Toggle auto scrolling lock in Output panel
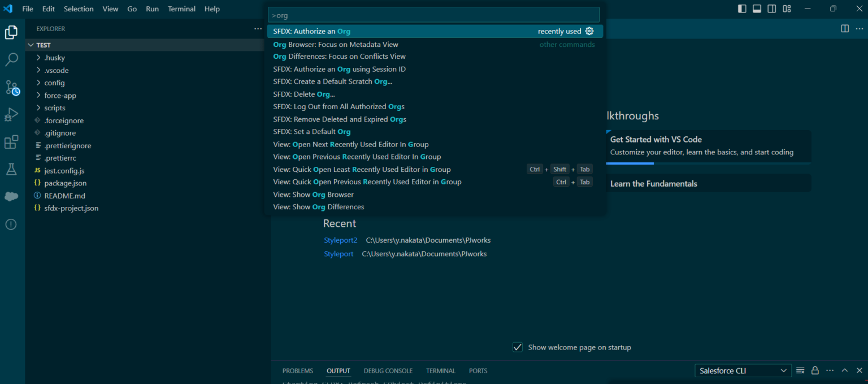Viewport: 868px width, 384px height. coord(815,370)
